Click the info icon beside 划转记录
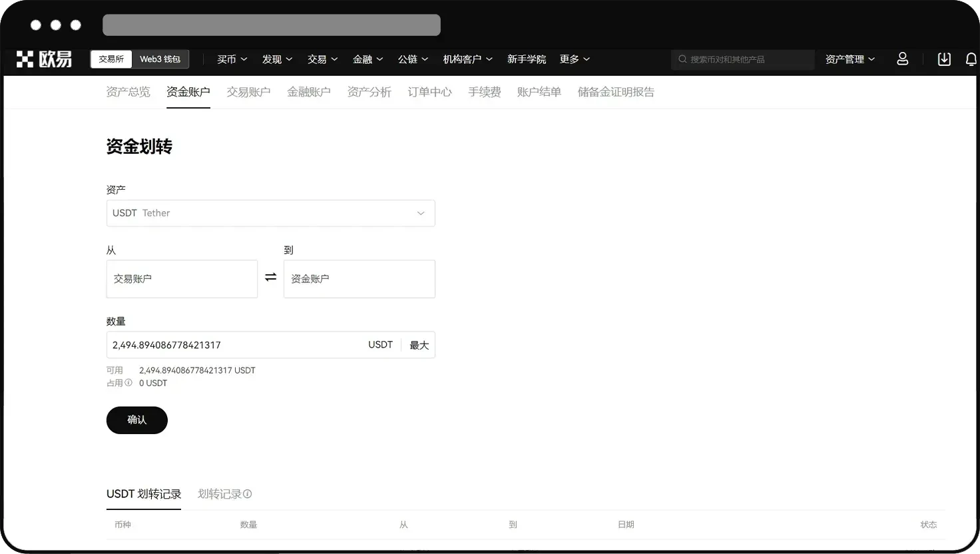980x554 pixels. tap(247, 493)
